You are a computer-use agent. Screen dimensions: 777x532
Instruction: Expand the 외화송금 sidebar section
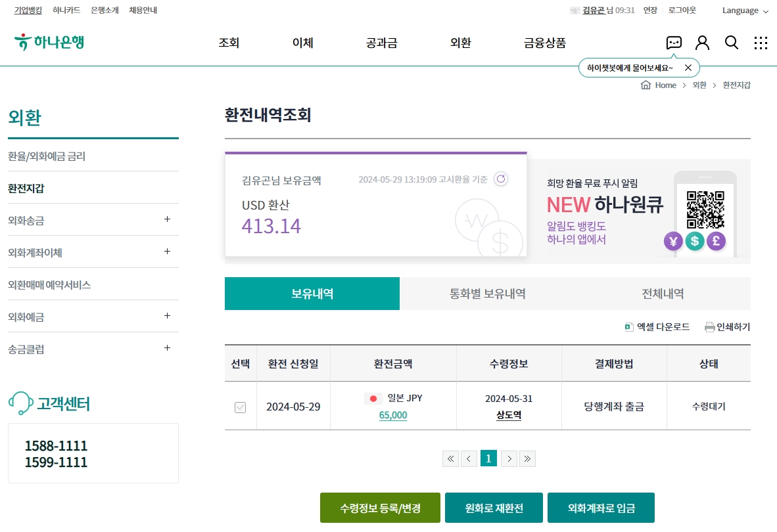[93, 219]
